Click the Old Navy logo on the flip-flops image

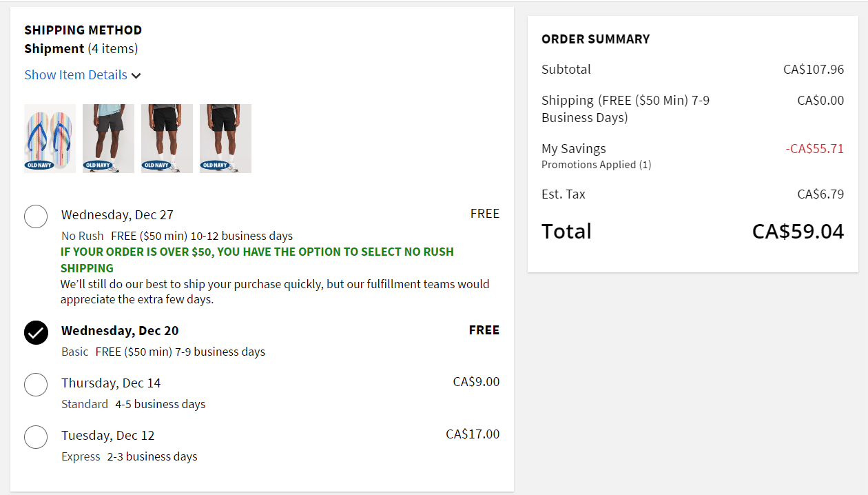click(x=40, y=165)
